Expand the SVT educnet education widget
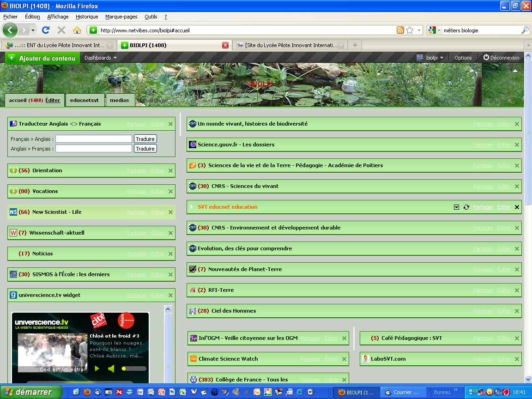This screenshot has height=399, width=532. [192, 207]
